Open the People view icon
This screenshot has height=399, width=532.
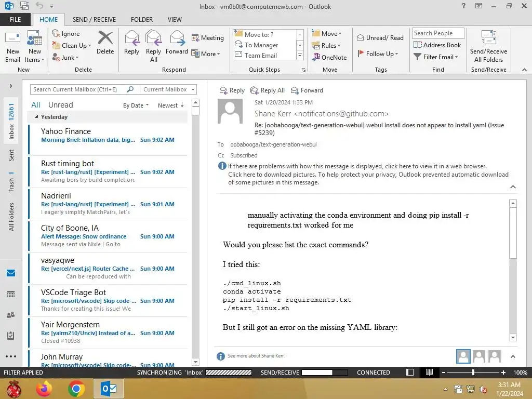pos(11,315)
